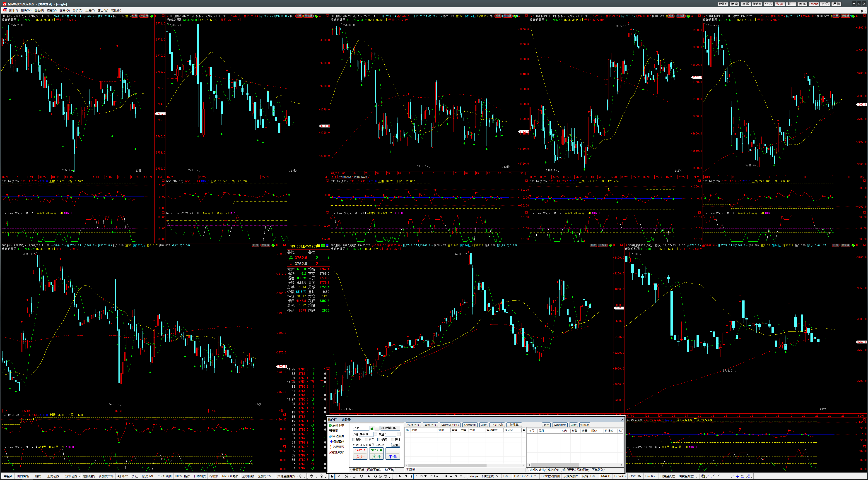Click the red 买开 buy open button

[360, 454]
